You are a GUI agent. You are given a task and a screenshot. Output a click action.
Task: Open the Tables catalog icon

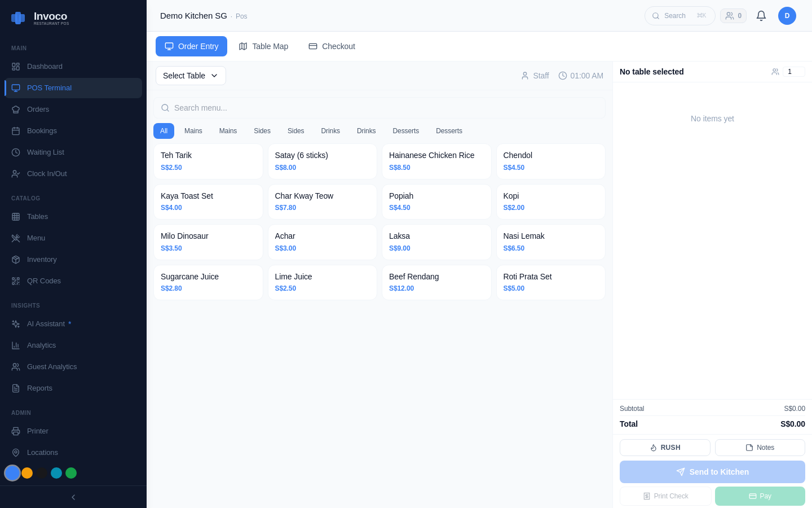click(x=16, y=216)
